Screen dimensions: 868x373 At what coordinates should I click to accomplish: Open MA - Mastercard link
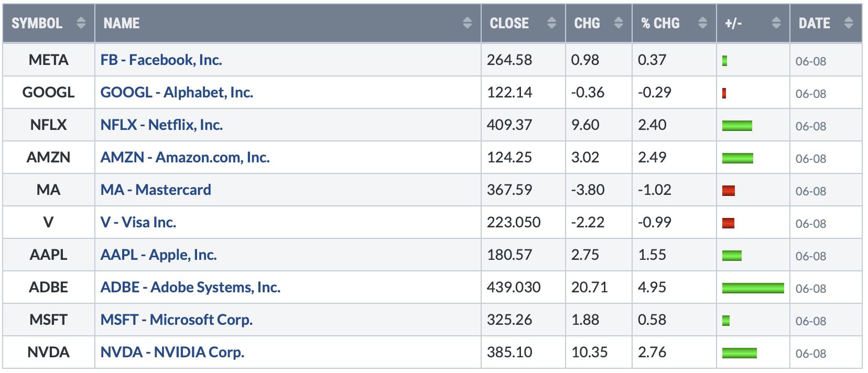[156, 190]
